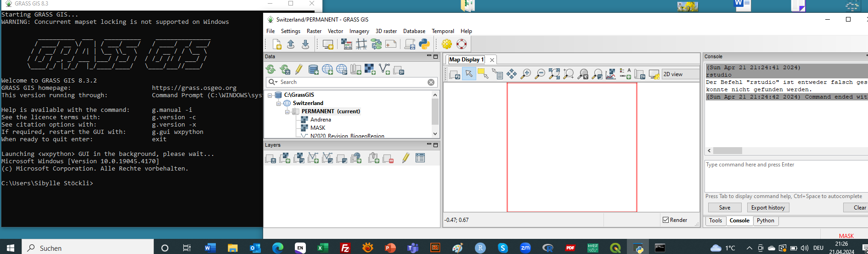The height and width of the screenshot is (254, 868).
Task: Close the Map Display 1 tab
Action: tap(492, 60)
